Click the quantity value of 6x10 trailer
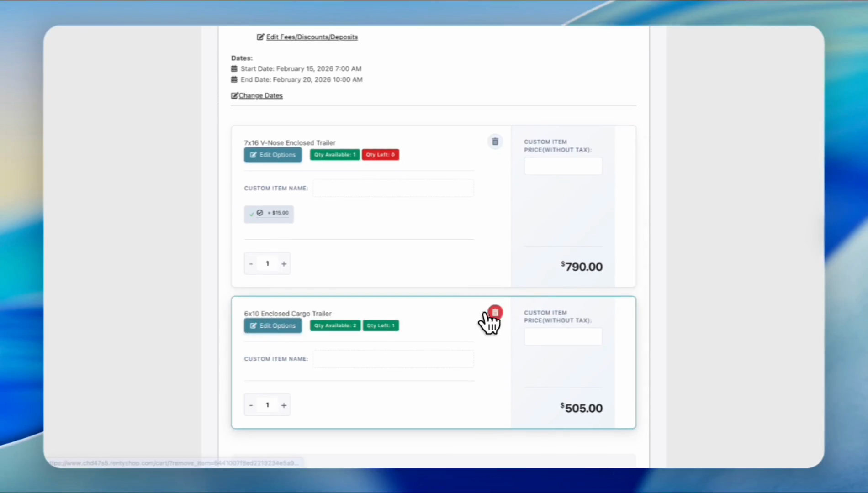The width and height of the screenshot is (868, 493). tap(267, 405)
